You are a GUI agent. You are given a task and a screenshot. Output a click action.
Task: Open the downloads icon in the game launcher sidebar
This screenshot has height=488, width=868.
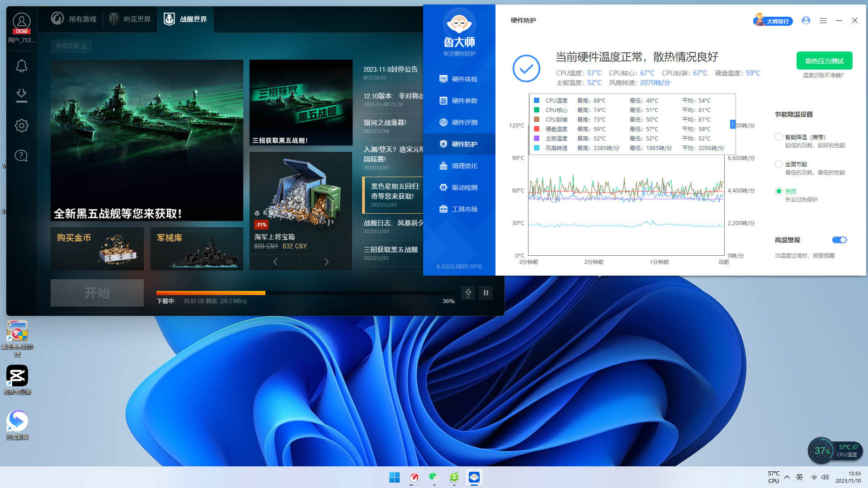coord(21,95)
